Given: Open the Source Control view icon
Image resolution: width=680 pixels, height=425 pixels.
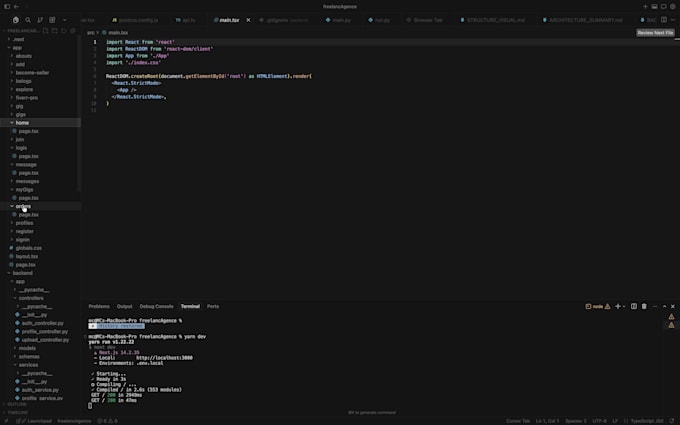Looking at the screenshot, I should (40, 20).
